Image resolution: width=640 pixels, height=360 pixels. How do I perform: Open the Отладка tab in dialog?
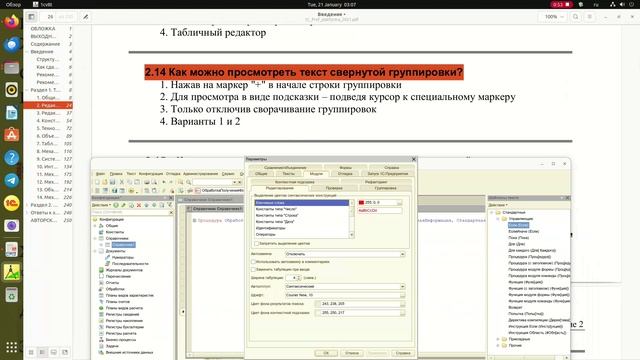click(345, 174)
